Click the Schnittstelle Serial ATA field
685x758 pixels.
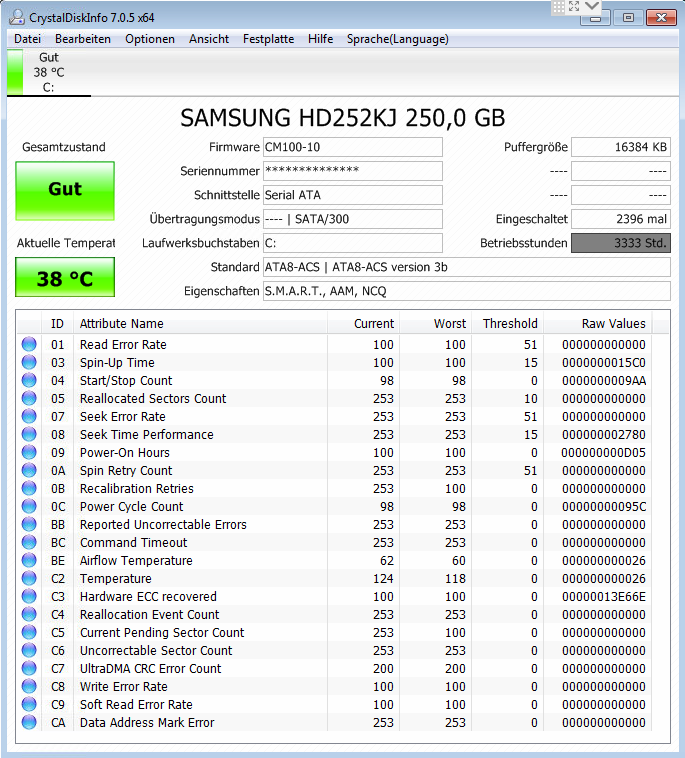click(352, 195)
